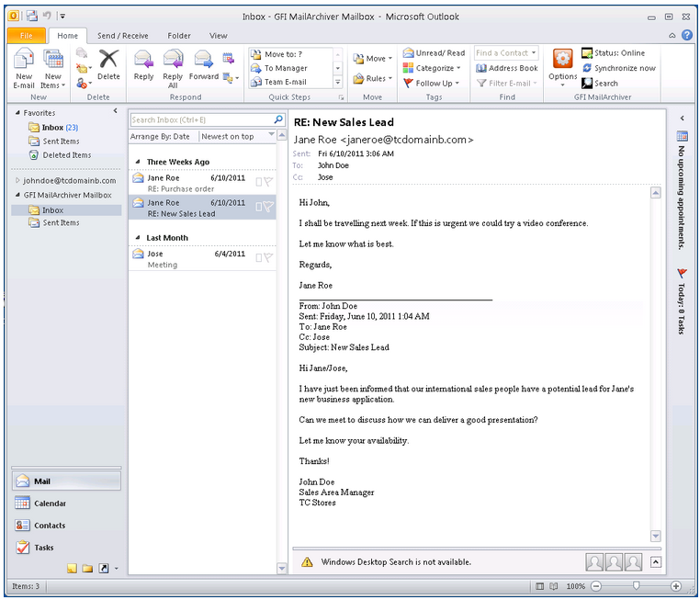The width and height of the screenshot is (700, 600).
Task: Toggle category box on Meeting message
Action: [x=258, y=257]
